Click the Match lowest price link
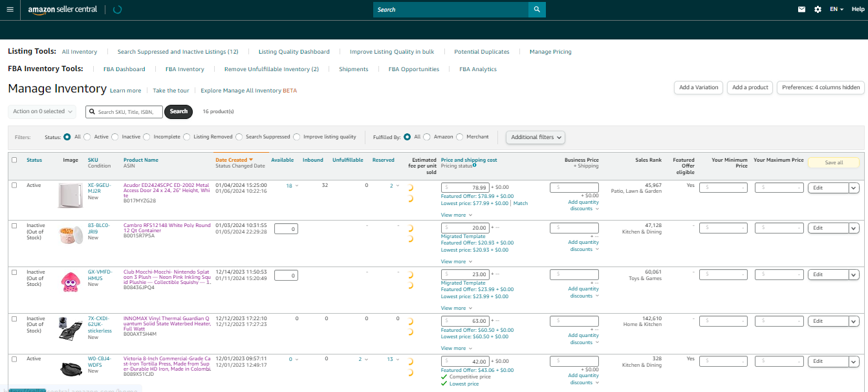This screenshot has width=868, height=392. 521,203
